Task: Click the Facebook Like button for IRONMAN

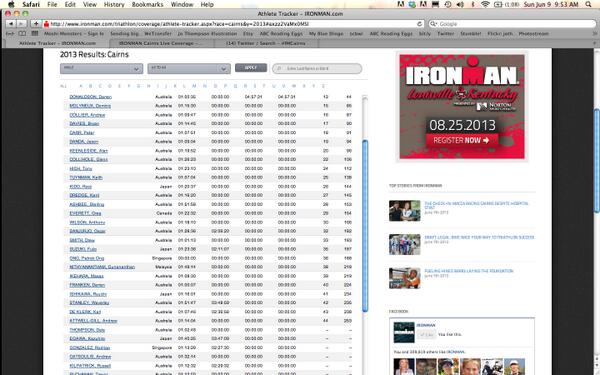Action: pos(426,334)
